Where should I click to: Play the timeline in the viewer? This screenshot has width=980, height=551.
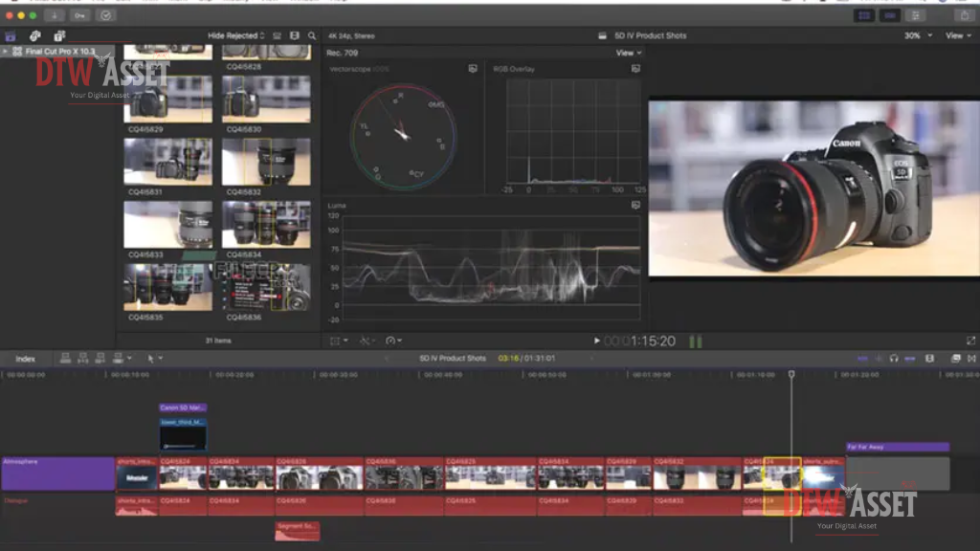tap(596, 342)
